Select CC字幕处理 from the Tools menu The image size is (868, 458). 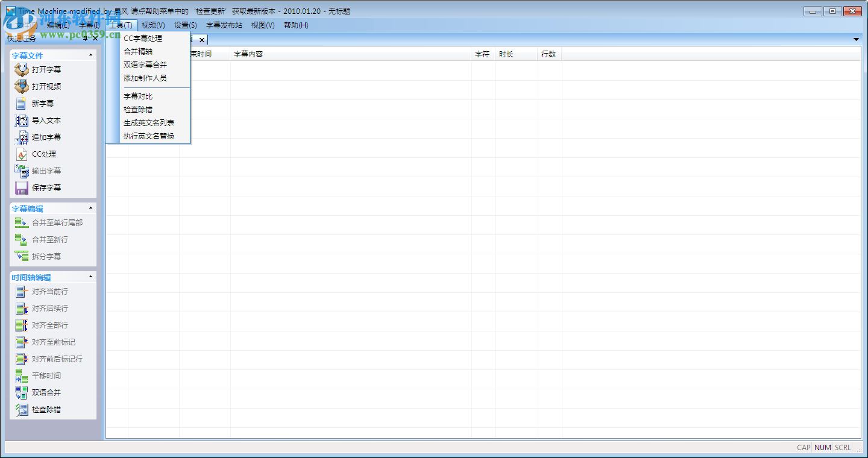click(142, 38)
